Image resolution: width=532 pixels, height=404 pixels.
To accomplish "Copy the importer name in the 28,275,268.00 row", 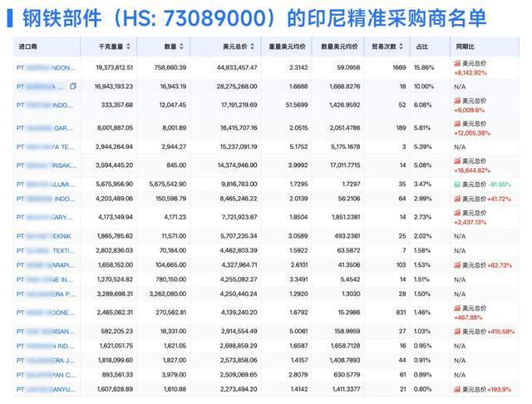I will click(x=72, y=86).
